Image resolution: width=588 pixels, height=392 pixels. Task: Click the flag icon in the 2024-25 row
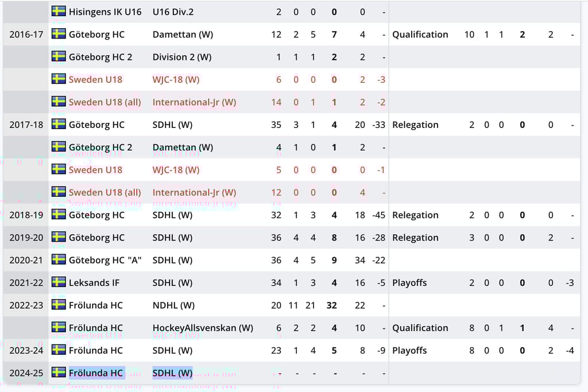59,372
